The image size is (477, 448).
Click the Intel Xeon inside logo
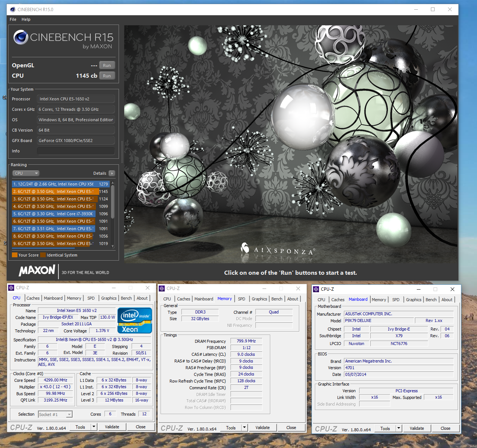click(x=135, y=320)
